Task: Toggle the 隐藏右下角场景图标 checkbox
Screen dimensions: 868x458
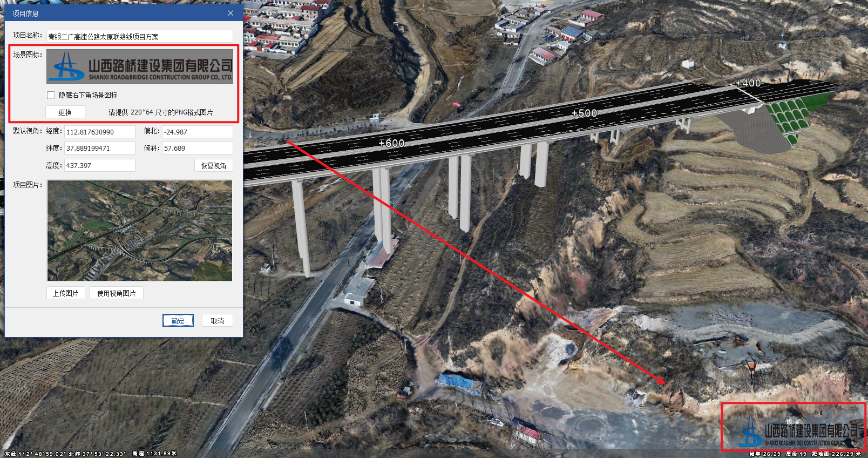Action: [51, 95]
